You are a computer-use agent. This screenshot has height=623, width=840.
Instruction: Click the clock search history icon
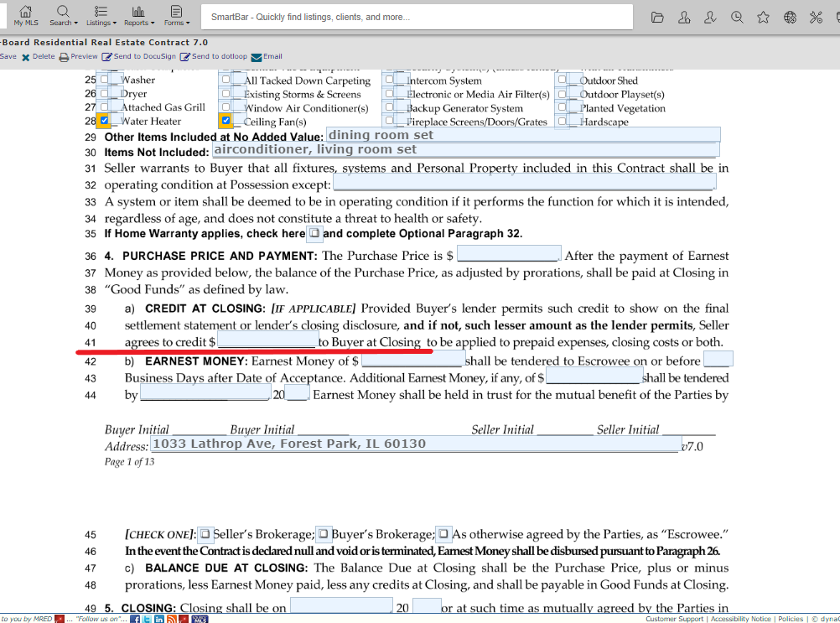click(x=737, y=18)
